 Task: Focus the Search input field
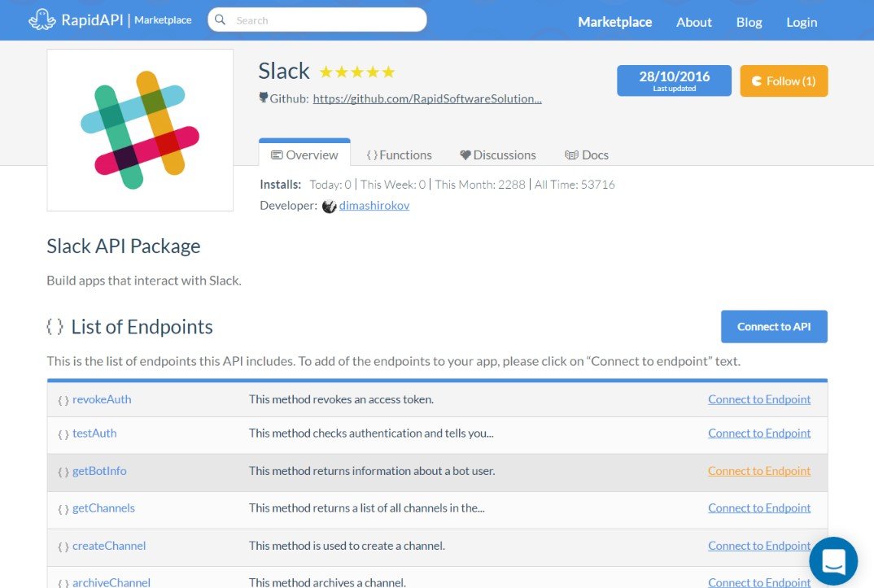(317, 20)
